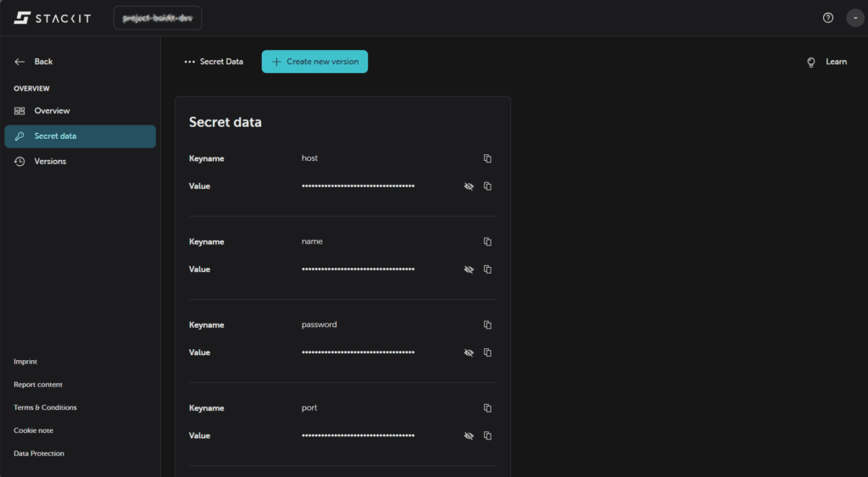Copy the name keyname
Viewport: 868px width, 477px height.
(x=487, y=241)
